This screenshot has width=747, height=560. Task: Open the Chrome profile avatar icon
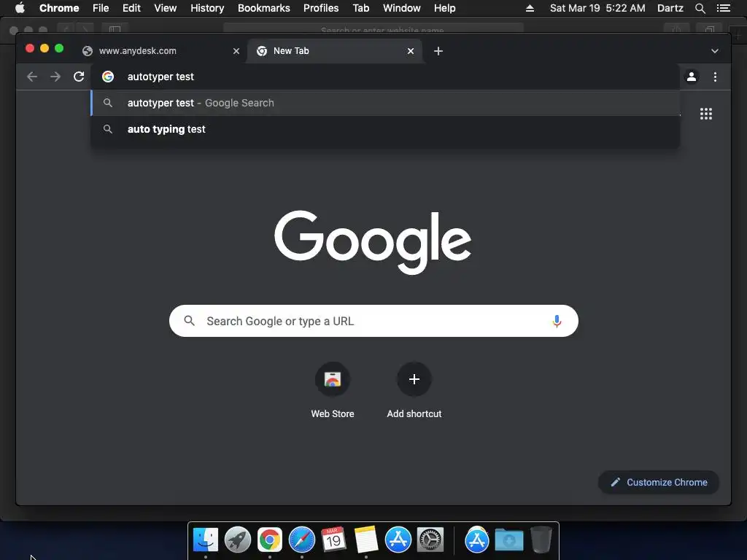click(692, 77)
